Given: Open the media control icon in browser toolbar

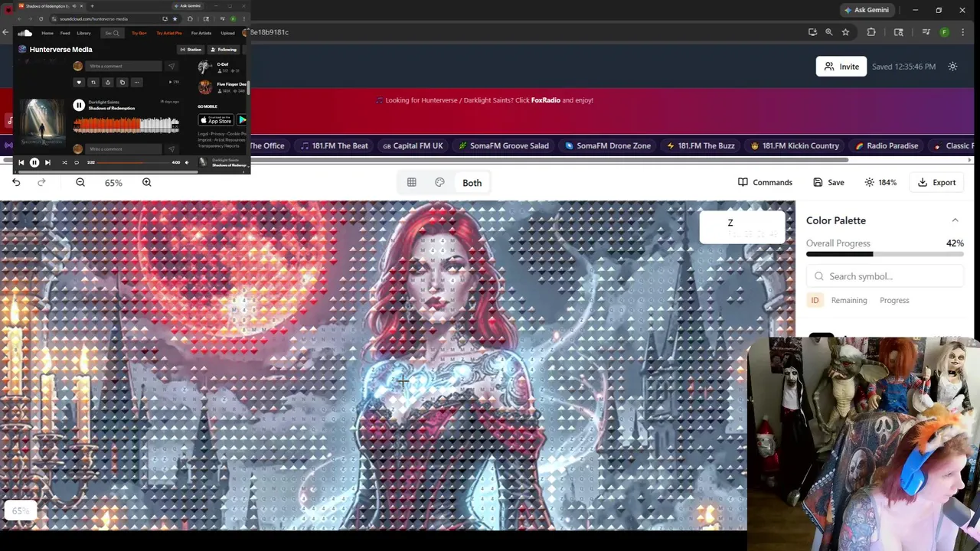Looking at the screenshot, I should 926,32.
